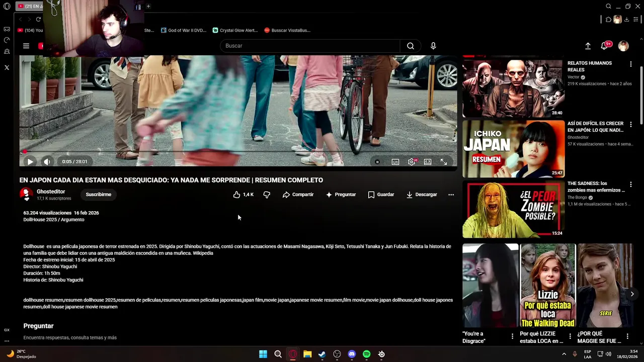Open the GX Control speedometer sidebar icon

point(7,40)
